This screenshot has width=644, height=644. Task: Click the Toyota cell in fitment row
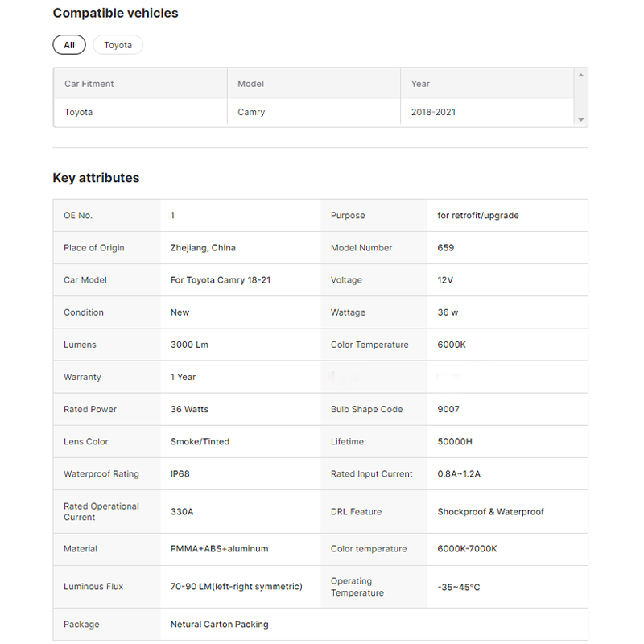79,112
